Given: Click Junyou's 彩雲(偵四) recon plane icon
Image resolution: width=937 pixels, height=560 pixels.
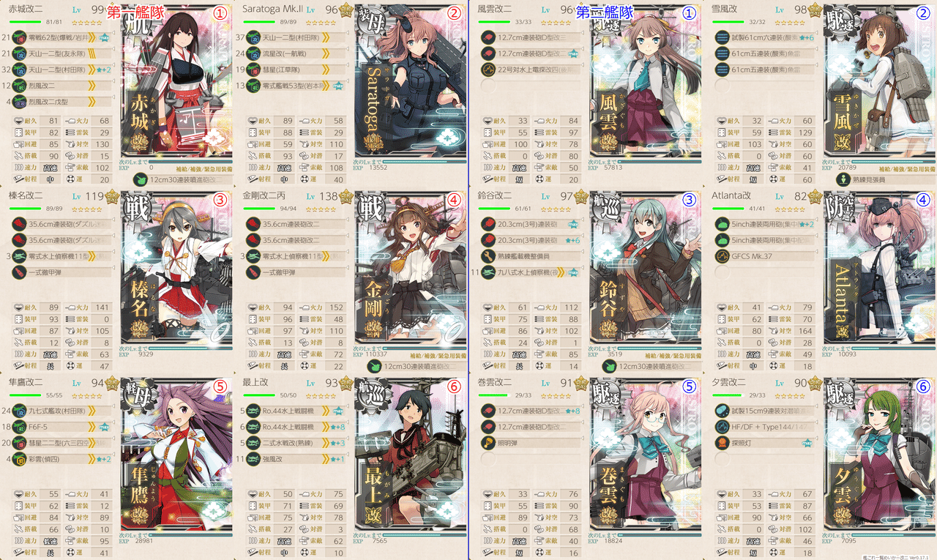Looking at the screenshot, I should point(21,459).
